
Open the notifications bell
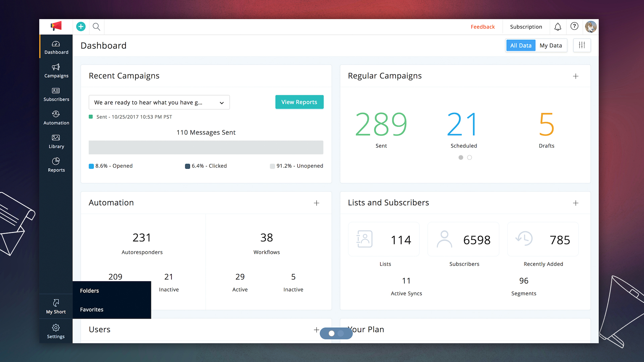(x=557, y=27)
